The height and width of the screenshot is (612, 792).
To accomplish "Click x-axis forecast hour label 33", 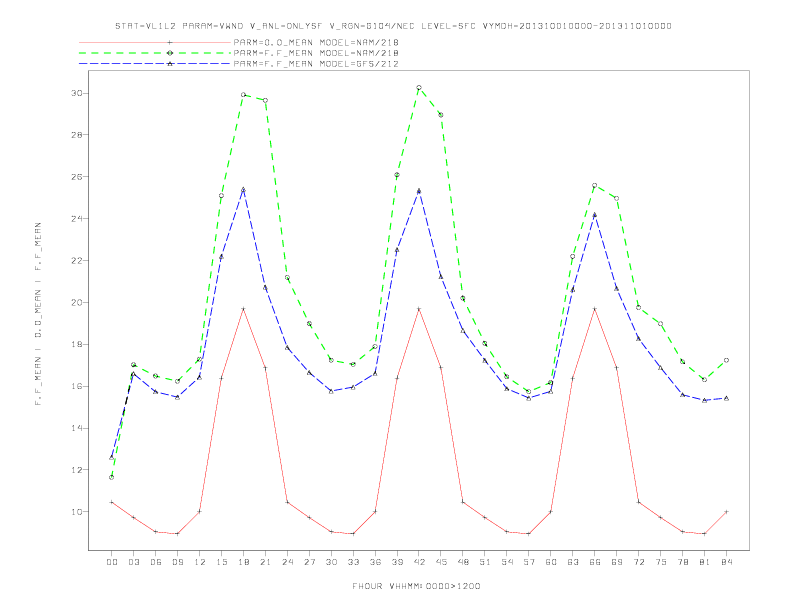I will tap(353, 562).
